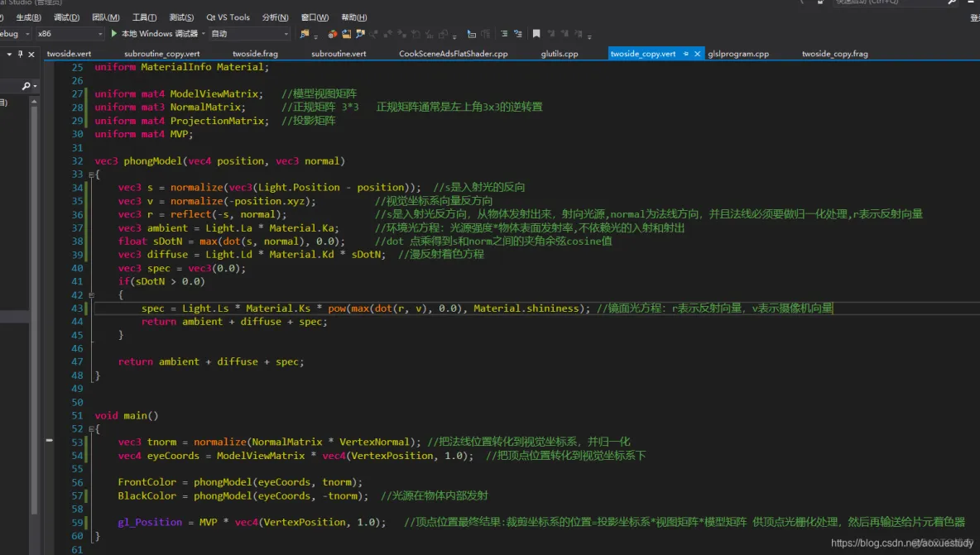
Task: Collapse the main function at line 52
Action: coord(91,429)
